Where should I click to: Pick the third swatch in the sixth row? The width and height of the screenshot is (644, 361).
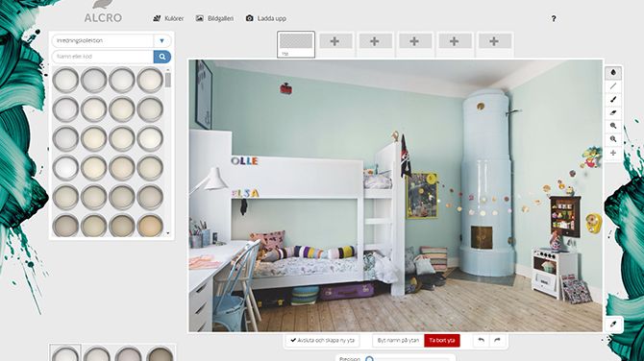pyautogui.click(x=121, y=226)
